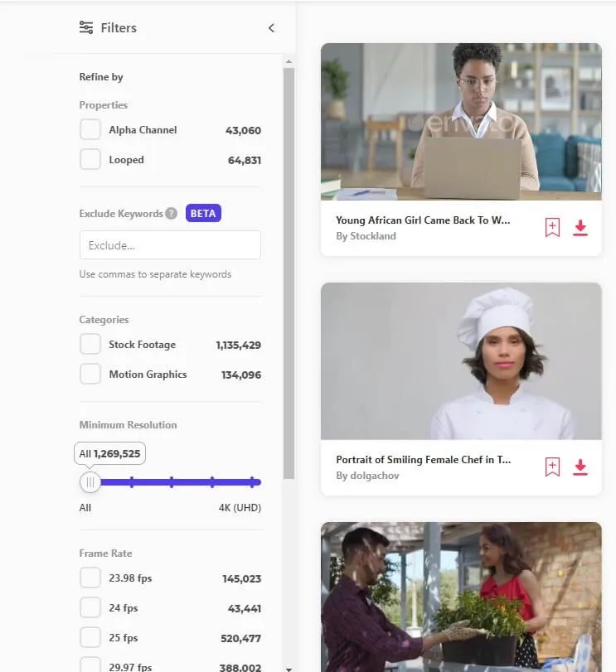The height and width of the screenshot is (672, 616).
Task: Open the female chef video thumbnail
Action: [x=461, y=360]
